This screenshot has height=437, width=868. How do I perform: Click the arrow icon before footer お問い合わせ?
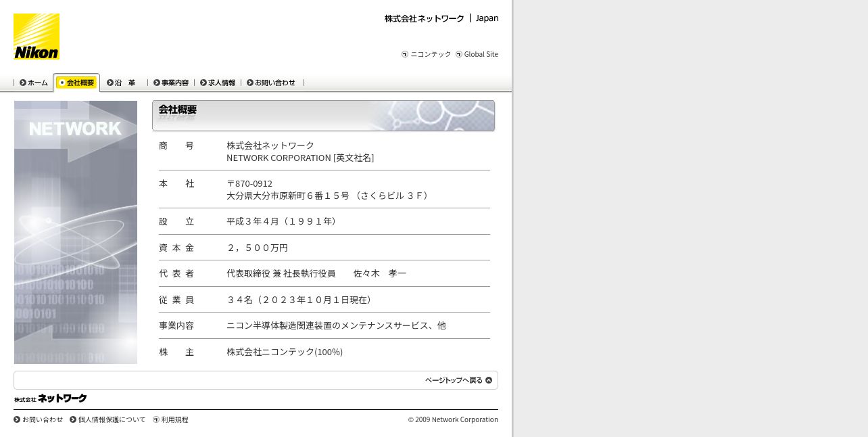click(17, 419)
